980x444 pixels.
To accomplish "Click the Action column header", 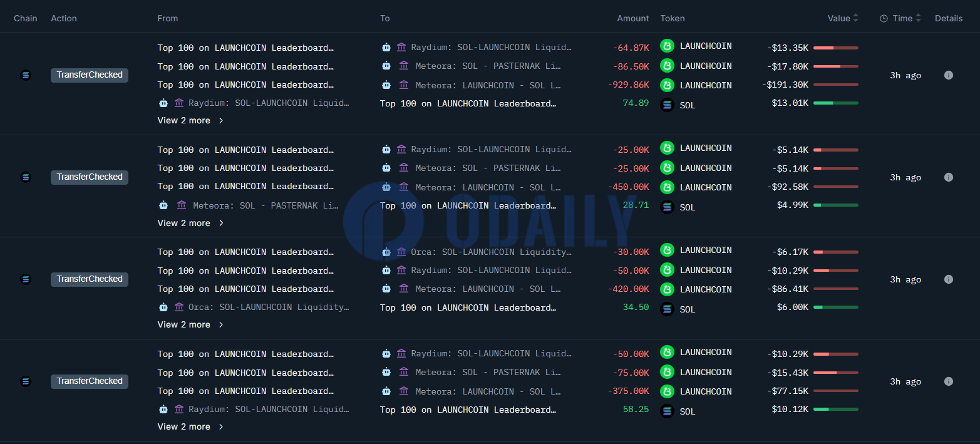I will tap(64, 18).
